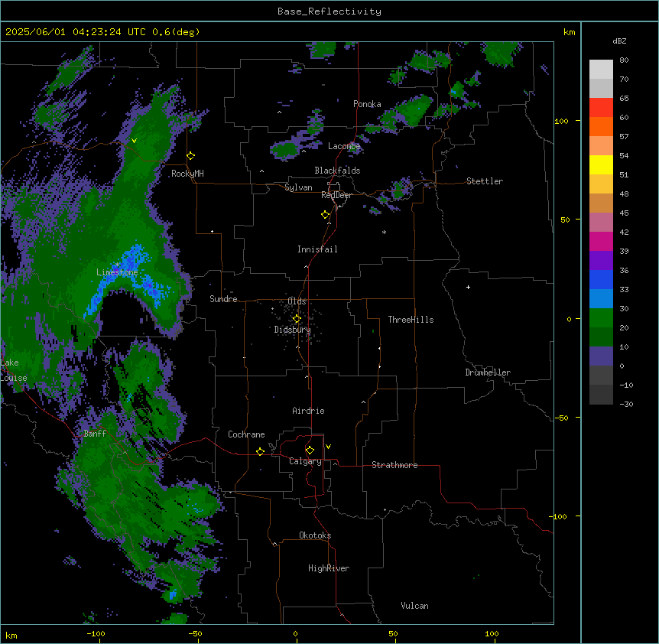Click the Calgary city label
Screen dimensions: 659x644
click(x=305, y=461)
